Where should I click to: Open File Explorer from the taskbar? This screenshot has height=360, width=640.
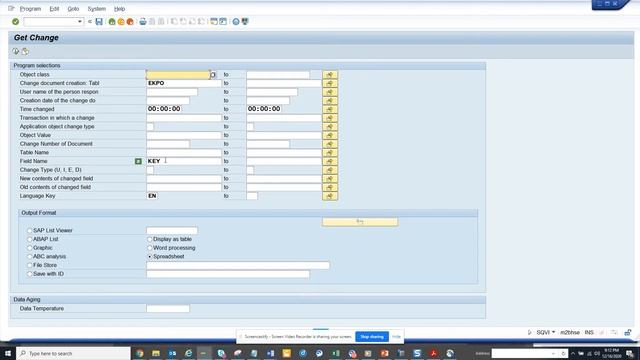point(156,353)
